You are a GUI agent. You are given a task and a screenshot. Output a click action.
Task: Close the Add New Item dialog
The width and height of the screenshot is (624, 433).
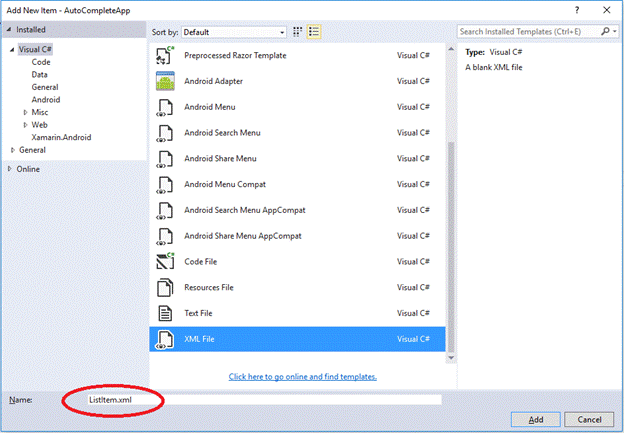click(x=606, y=10)
